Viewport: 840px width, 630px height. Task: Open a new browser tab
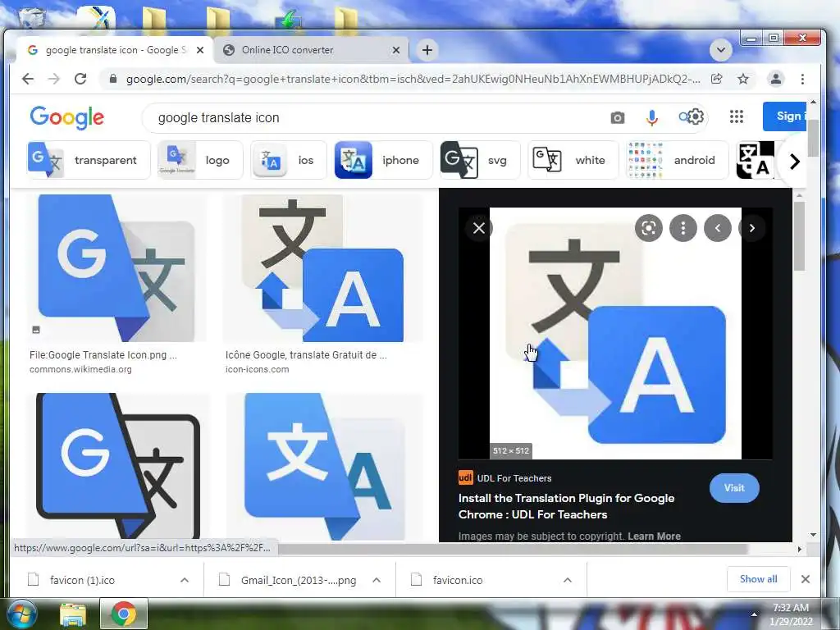click(x=427, y=50)
